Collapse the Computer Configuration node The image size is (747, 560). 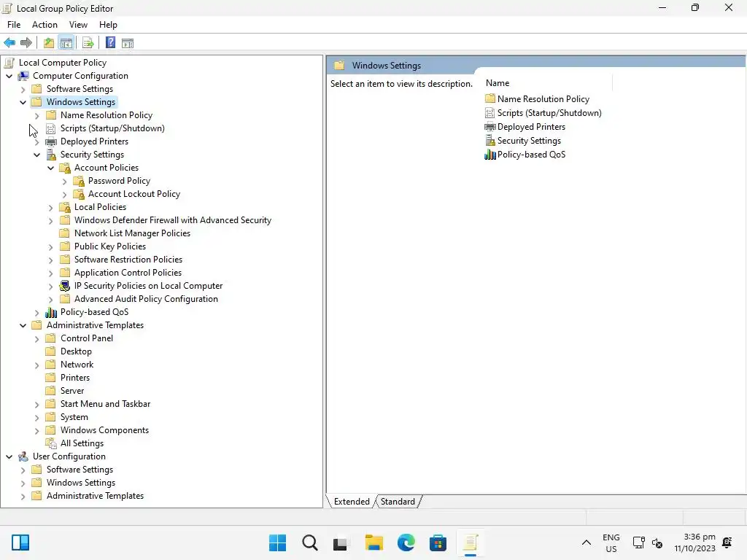(x=9, y=76)
